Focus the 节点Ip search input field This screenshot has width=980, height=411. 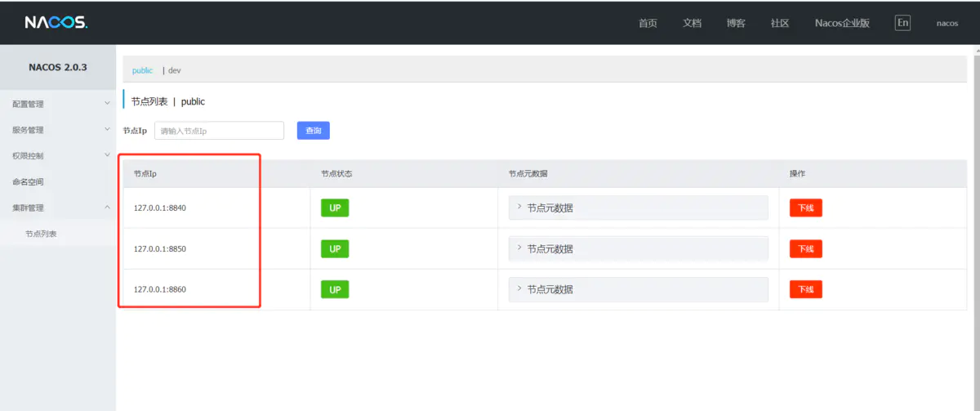point(219,131)
